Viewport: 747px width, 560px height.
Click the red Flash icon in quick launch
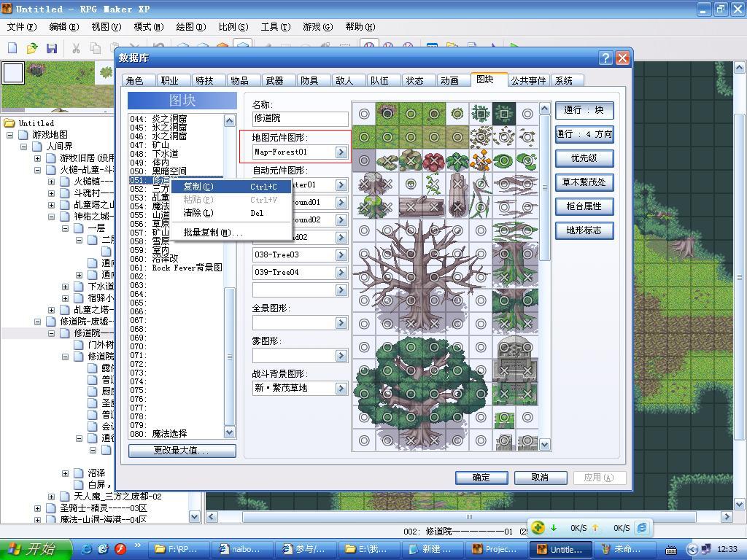point(120,549)
